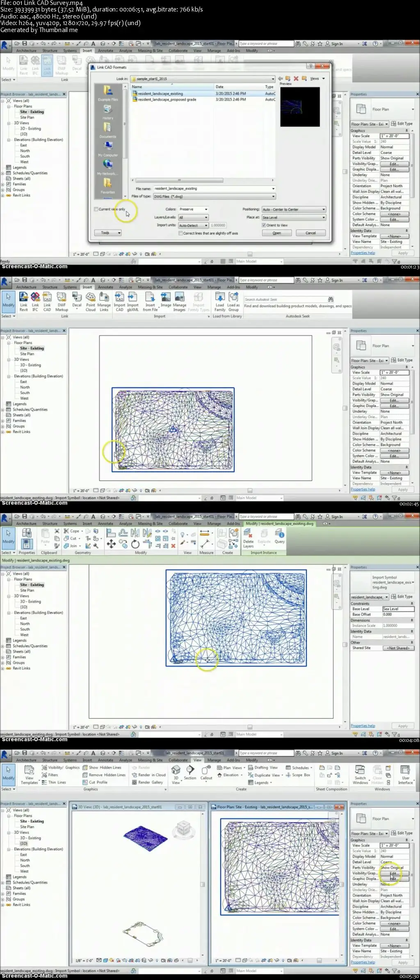Click My Computer in dialog sidebar

click(x=108, y=149)
